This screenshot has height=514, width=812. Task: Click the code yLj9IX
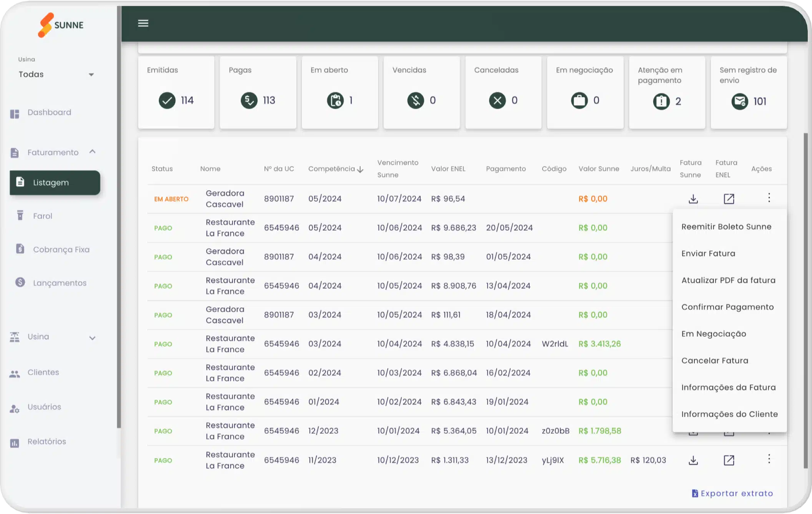click(552, 460)
